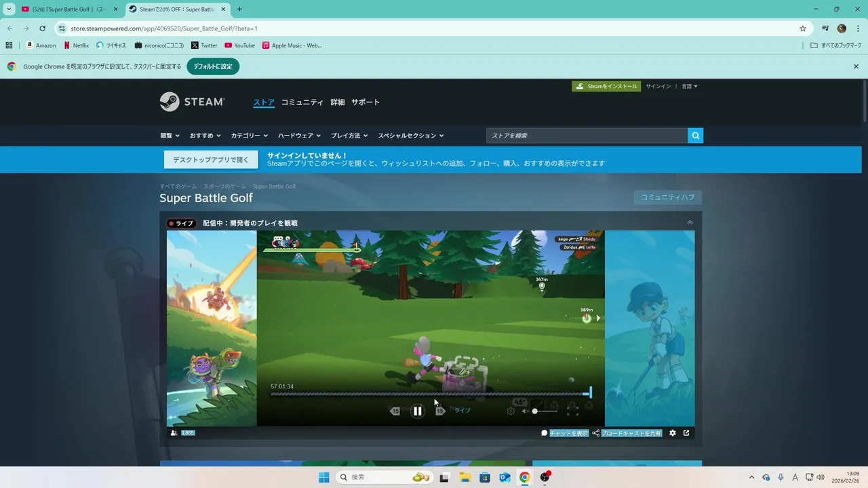Viewport: 868px width, 488px height.
Task: Pop out the broadcast in new window
Action: [686, 433]
